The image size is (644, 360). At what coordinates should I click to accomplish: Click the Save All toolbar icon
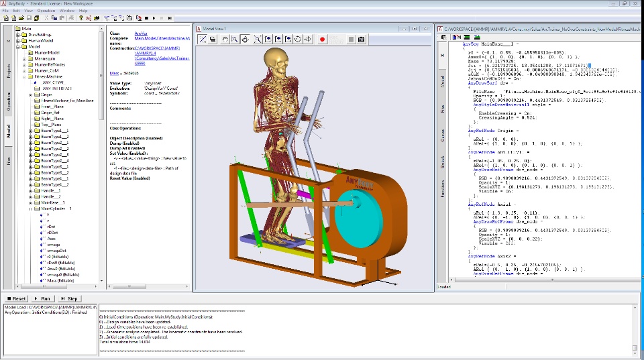(x=36, y=18)
